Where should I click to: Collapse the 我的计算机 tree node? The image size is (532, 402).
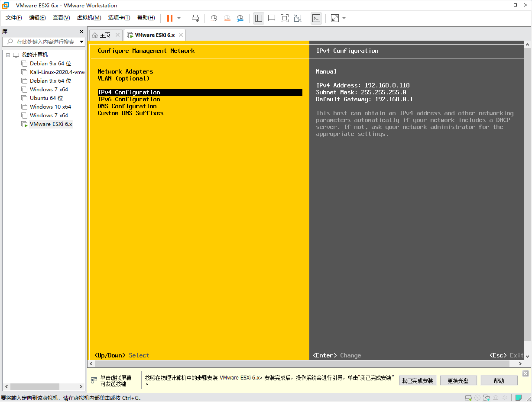point(8,55)
